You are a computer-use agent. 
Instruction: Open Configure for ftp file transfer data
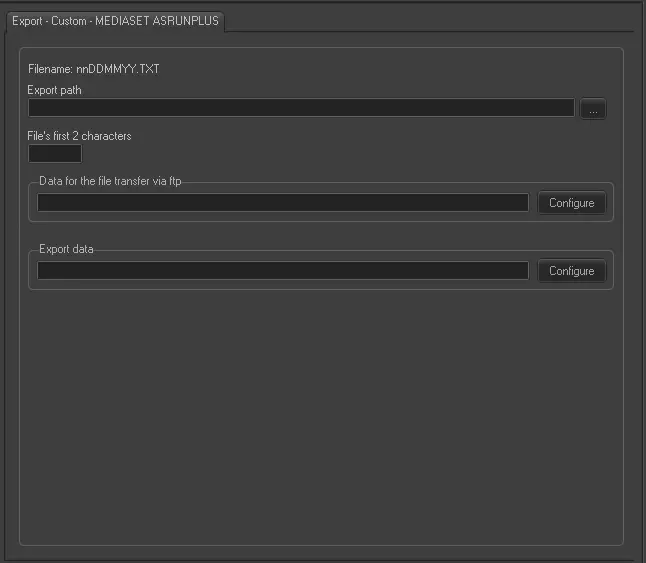click(571, 203)
